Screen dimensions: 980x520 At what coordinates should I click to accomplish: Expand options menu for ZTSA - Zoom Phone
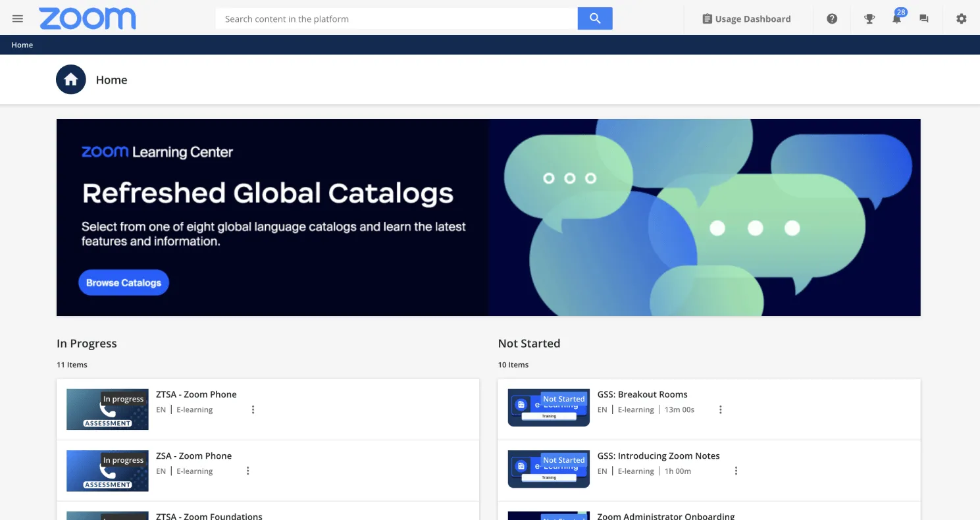[253, 409]
